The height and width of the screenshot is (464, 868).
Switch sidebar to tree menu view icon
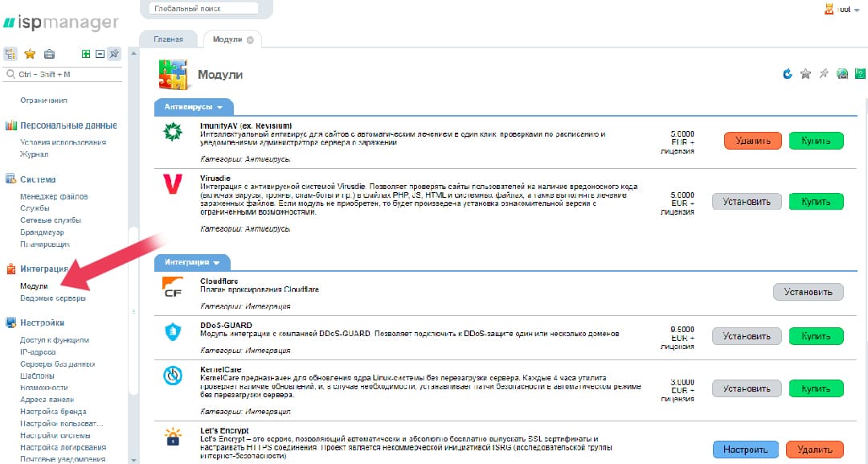coord(10,54)
